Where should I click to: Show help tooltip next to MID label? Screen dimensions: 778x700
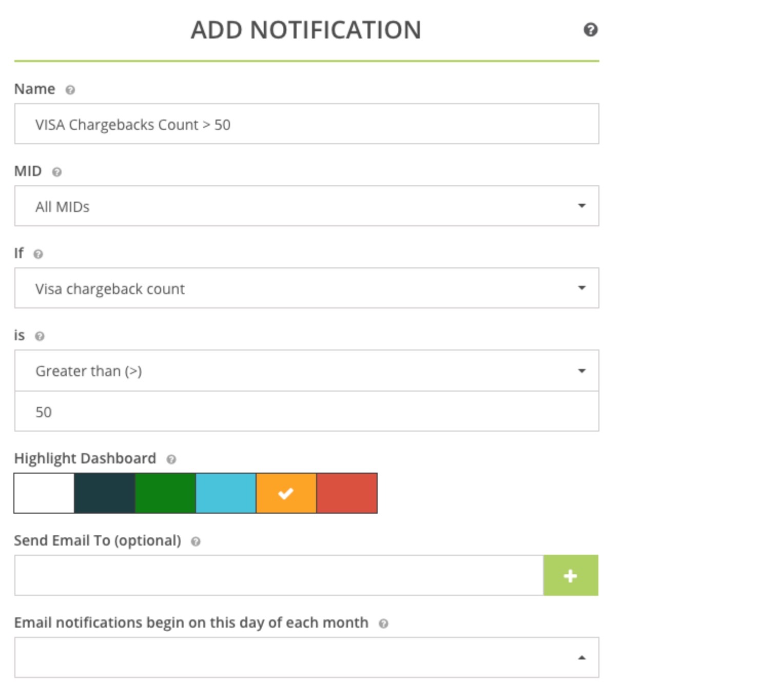point(57,172)
